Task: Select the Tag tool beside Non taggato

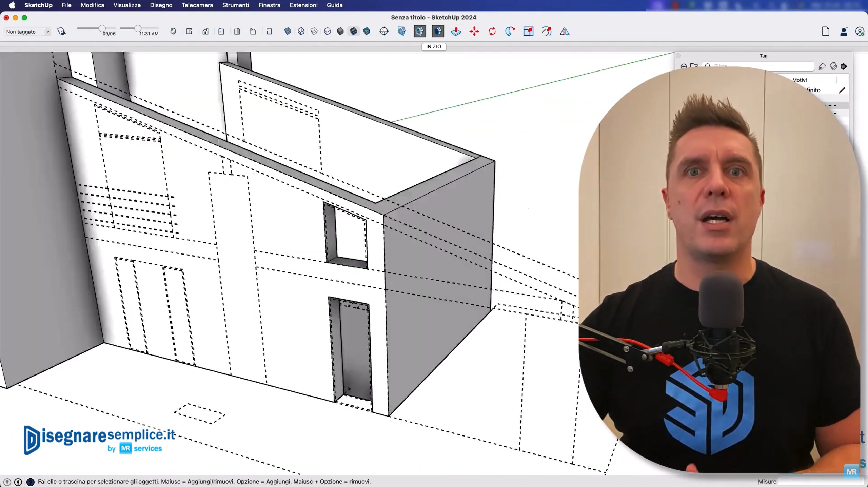Action: tap(61, 32)
